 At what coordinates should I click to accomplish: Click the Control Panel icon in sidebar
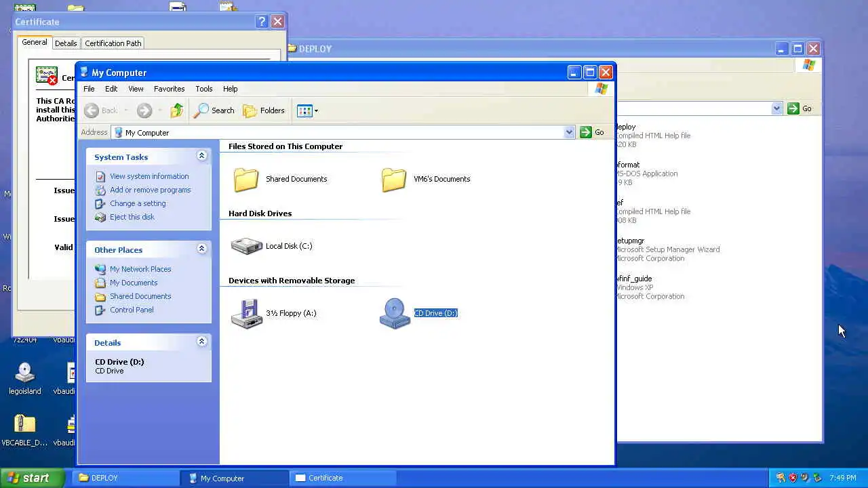pyautogui.click(x=100, y=310)
